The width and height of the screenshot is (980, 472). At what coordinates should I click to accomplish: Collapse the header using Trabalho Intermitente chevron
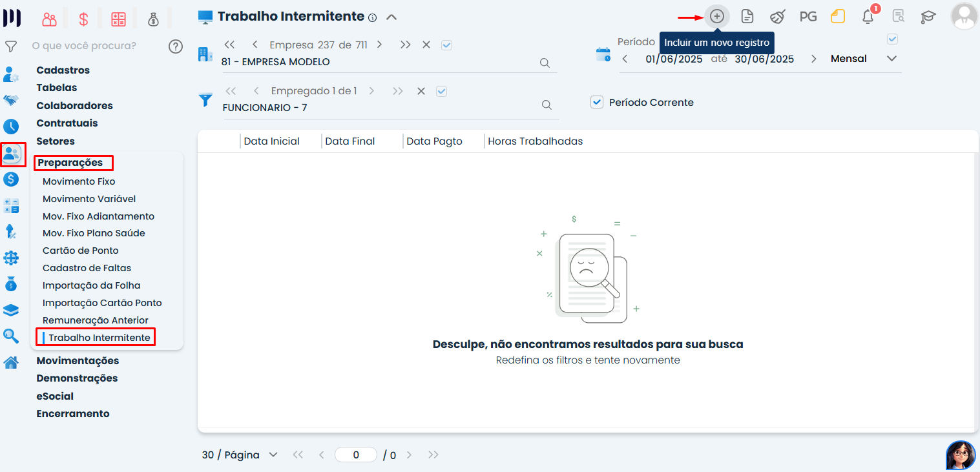click(391, 17)
